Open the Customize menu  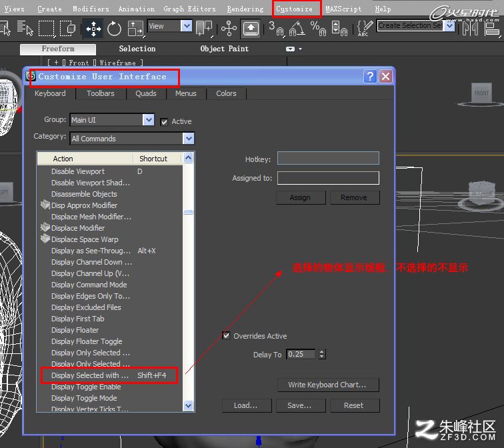point(294,9)
